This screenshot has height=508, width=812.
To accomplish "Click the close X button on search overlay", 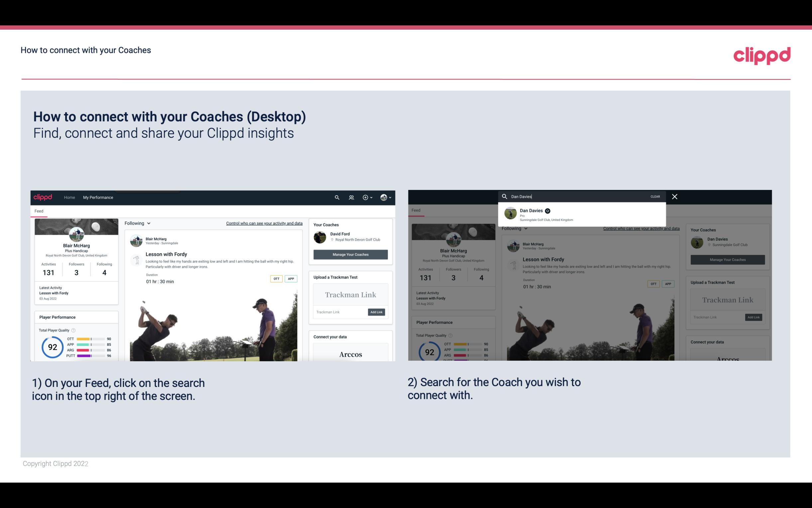I will click(674, 196).
